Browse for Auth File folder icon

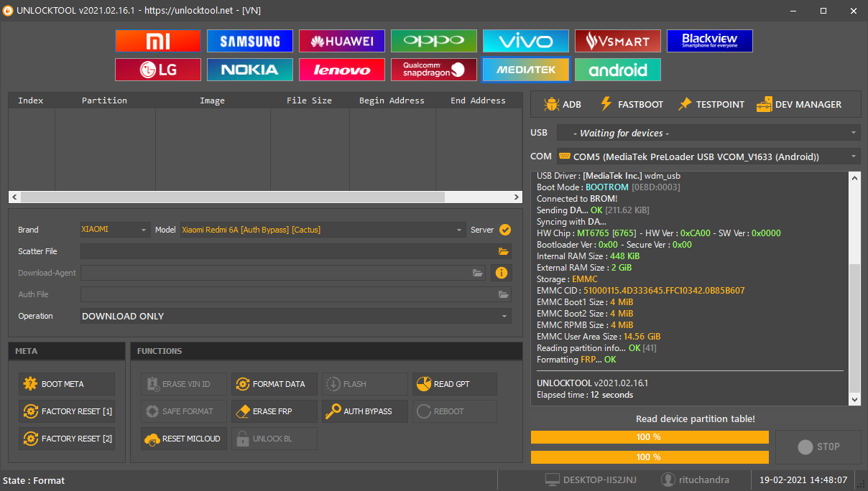(x=504, y=294)
